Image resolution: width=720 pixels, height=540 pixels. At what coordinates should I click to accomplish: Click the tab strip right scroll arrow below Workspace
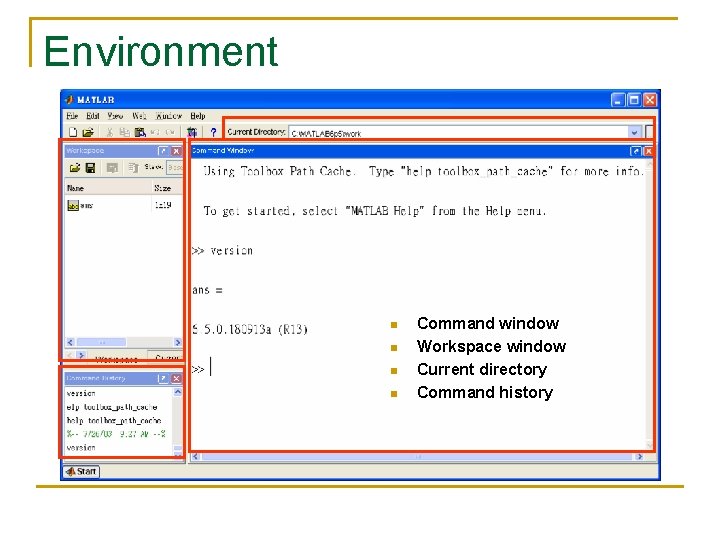tap(81, 355)
